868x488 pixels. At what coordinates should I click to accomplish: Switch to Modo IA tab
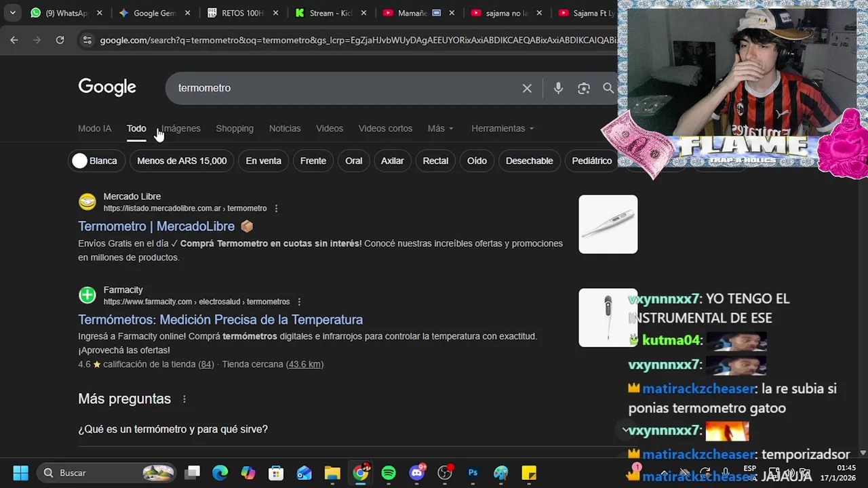tap(94, 128)
